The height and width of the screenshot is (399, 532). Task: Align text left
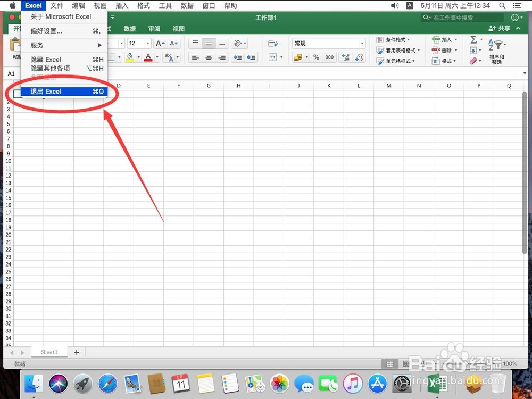(x=195, y=57)
